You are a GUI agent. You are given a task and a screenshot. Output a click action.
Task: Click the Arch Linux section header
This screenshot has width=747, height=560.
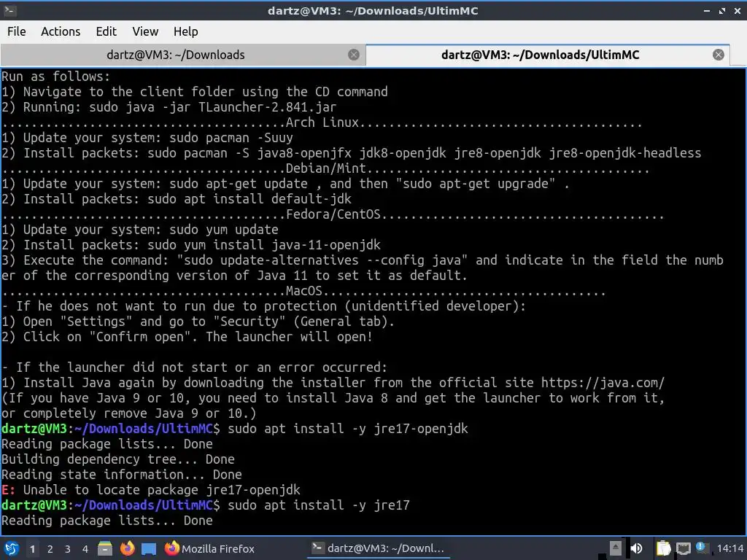(x=322, y=122)
